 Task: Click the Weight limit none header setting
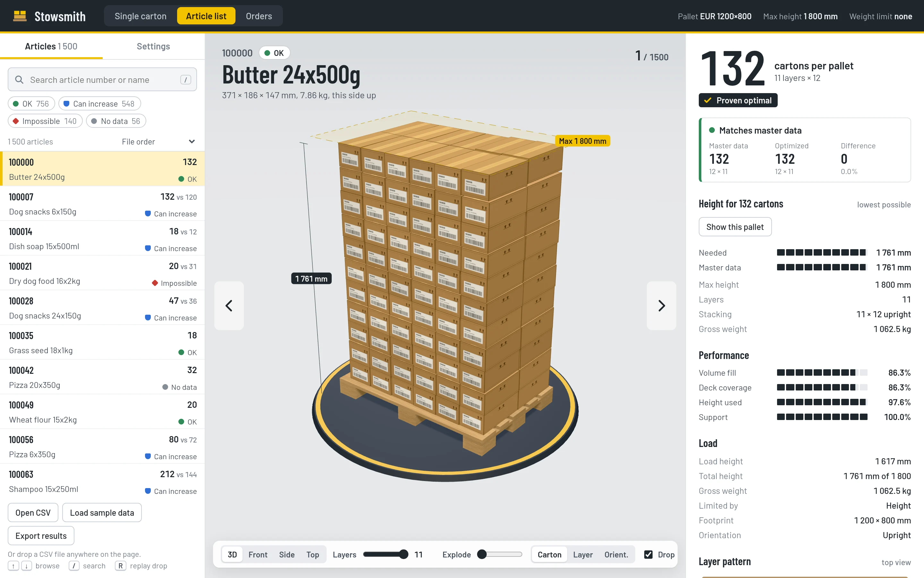click(x=880, y=16)
